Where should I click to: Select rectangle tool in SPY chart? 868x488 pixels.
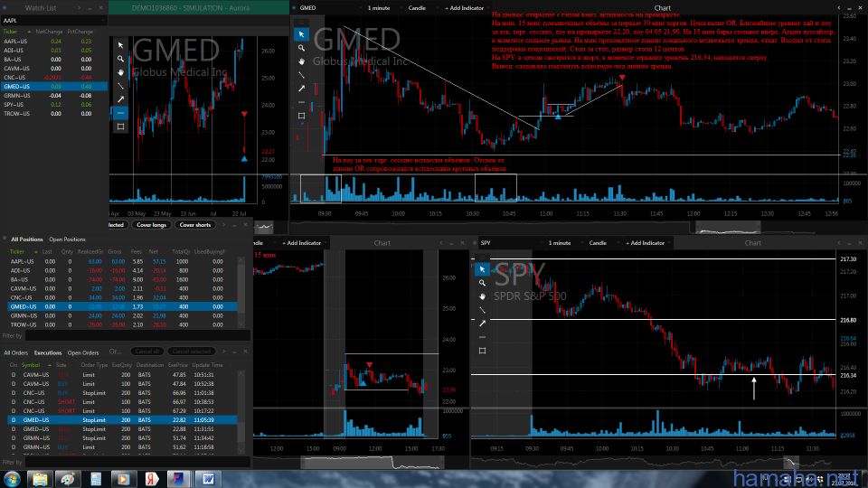coord(482,351)
